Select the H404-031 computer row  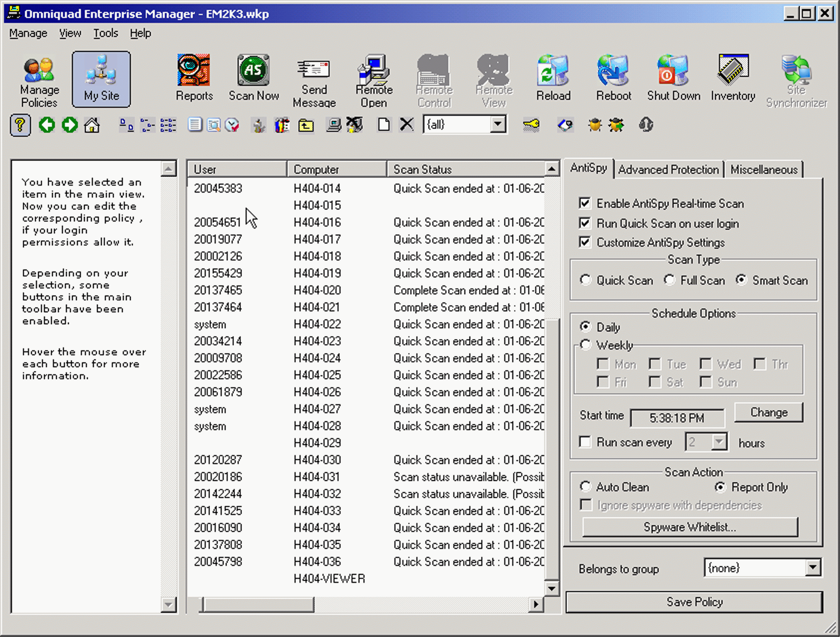click(x=366, y=477)
